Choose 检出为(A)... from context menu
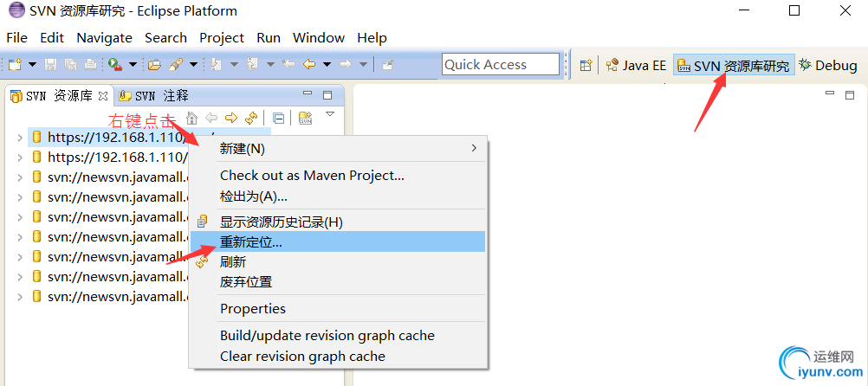868x386 pixels. click(338, 196)
